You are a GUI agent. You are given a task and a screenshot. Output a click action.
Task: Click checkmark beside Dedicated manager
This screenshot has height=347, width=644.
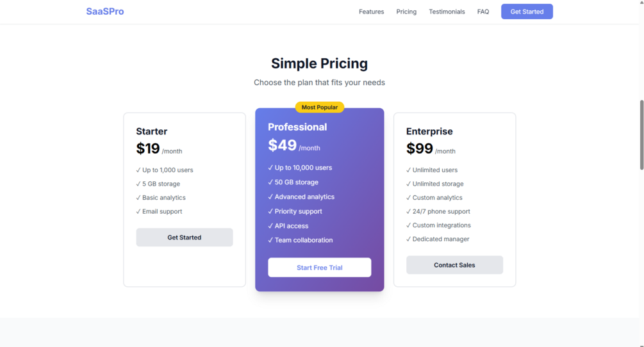click(408, 239)
